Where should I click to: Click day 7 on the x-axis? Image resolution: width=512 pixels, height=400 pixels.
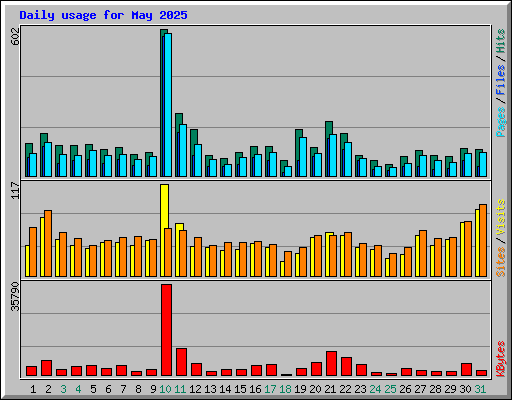click(x=123, y=389)
